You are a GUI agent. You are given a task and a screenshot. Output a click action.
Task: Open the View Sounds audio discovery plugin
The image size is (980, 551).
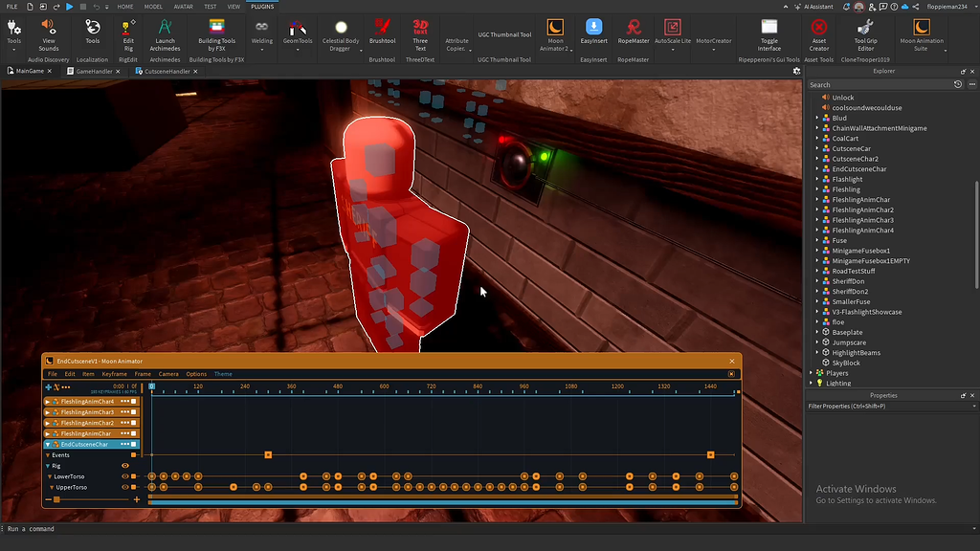[x=48, y=35]
